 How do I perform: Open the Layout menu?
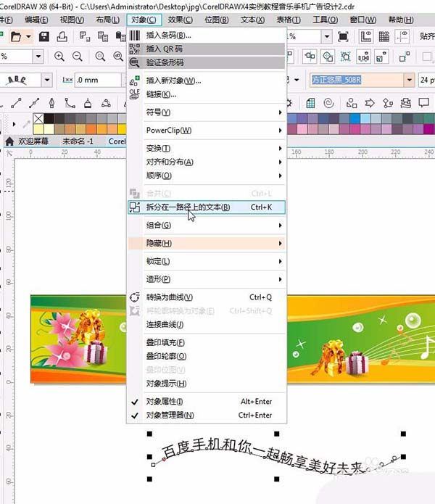coord(107,20)
